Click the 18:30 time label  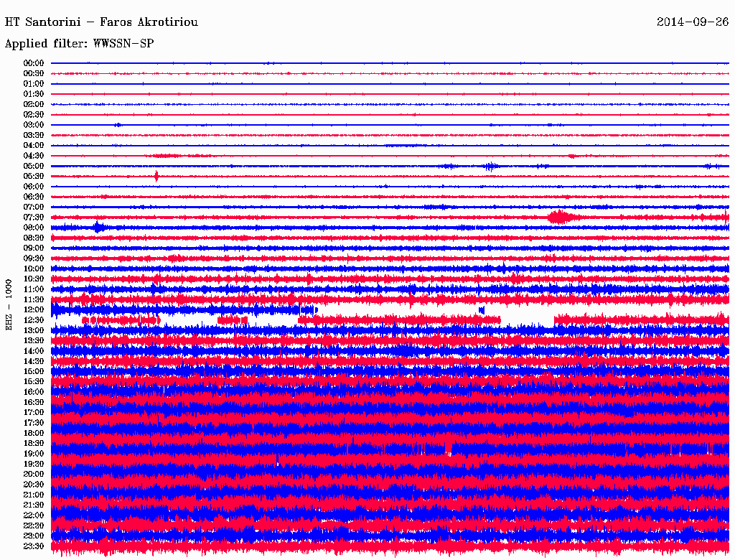pos(33,443)
